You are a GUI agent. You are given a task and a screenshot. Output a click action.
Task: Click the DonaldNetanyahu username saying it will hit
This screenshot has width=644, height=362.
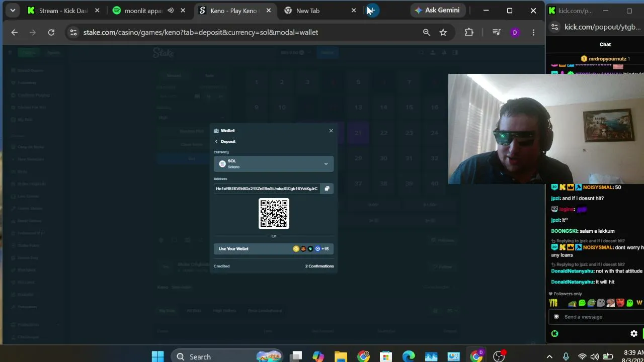573,282
